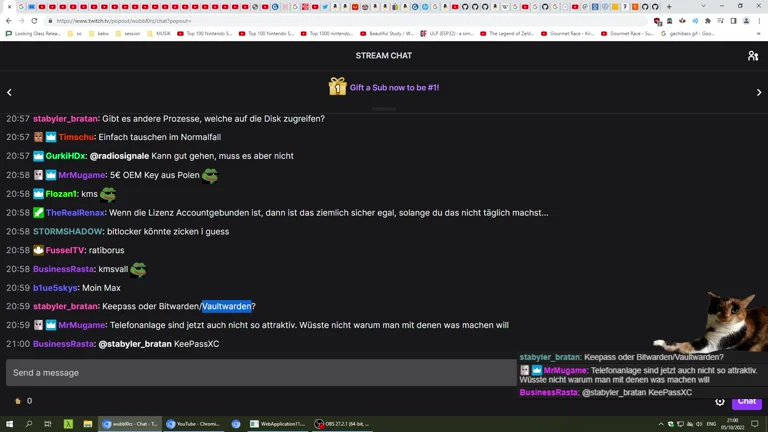Open the Chrome three-dot menu

tap(759, 21)
